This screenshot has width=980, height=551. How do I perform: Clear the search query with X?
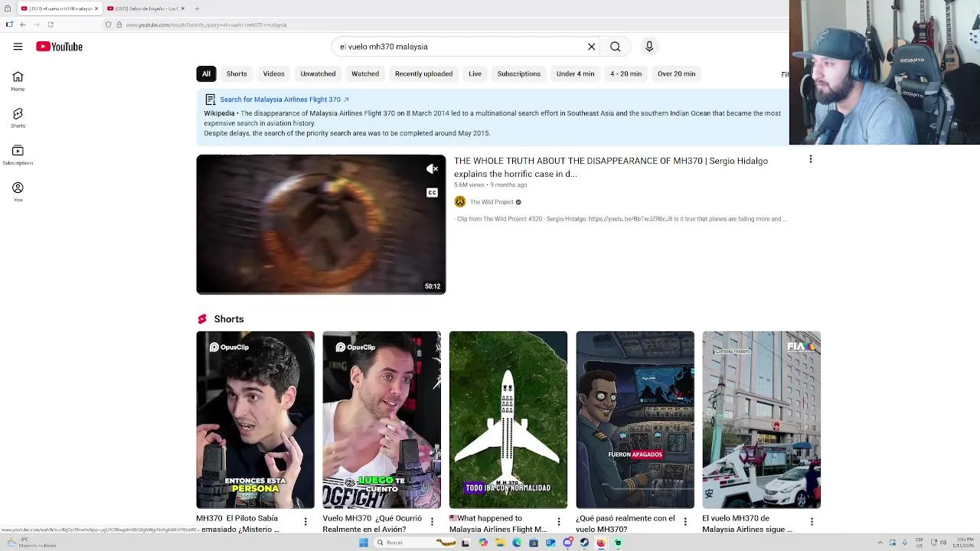click(591, 47)
